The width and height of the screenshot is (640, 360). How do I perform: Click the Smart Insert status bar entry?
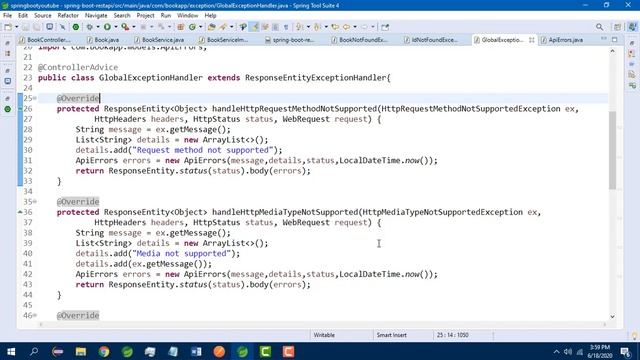pos(391,335)
